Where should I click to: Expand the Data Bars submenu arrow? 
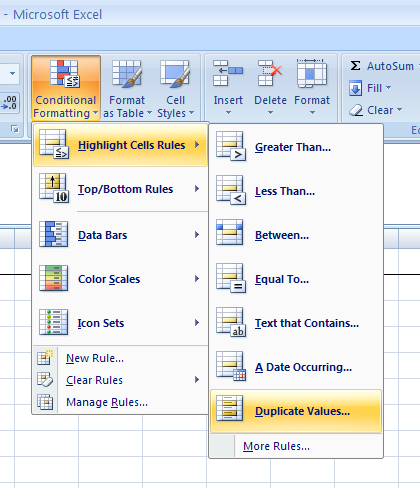[197, 235]
